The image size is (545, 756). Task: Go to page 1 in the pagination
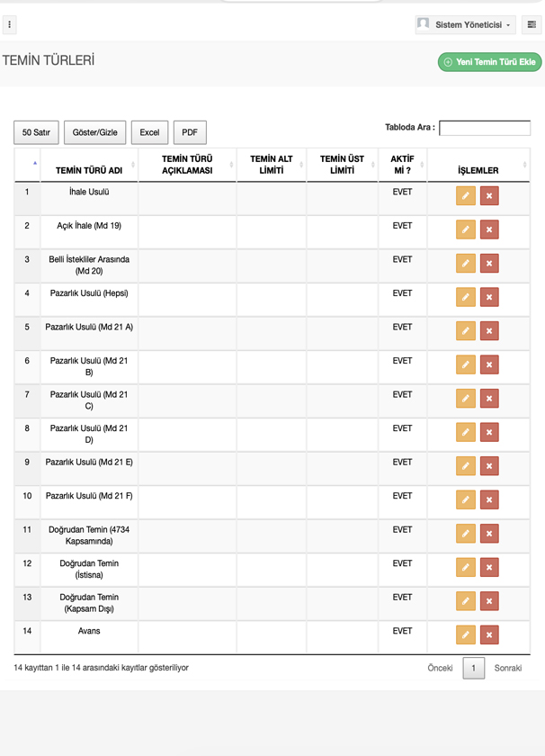point(473,668)
